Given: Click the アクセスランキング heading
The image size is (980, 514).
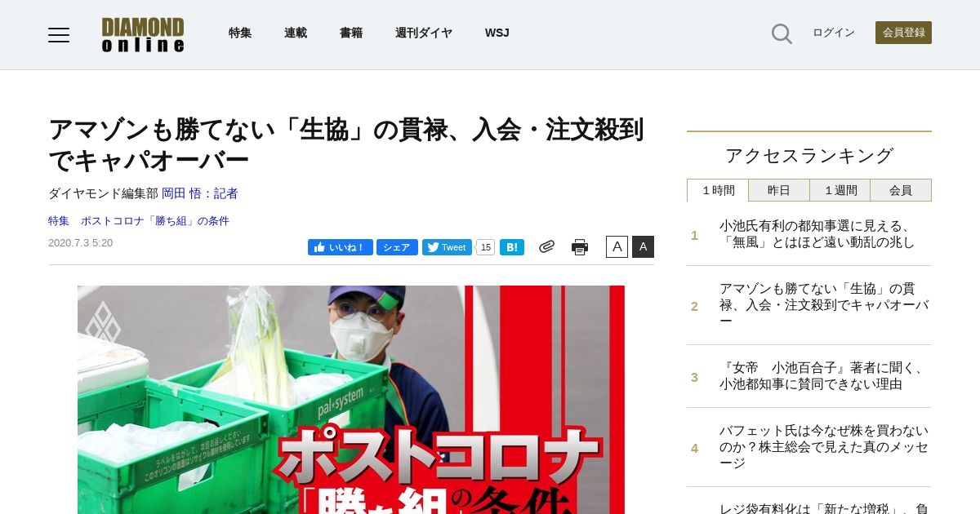Looking at the screenshot, I should [x=809, y=155].
